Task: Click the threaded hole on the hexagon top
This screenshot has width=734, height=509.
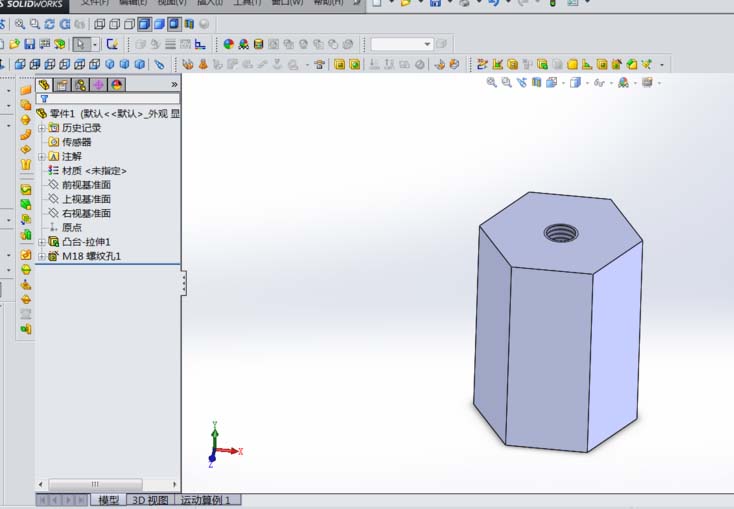Action: pyautogui.click(x=561, y=234)
